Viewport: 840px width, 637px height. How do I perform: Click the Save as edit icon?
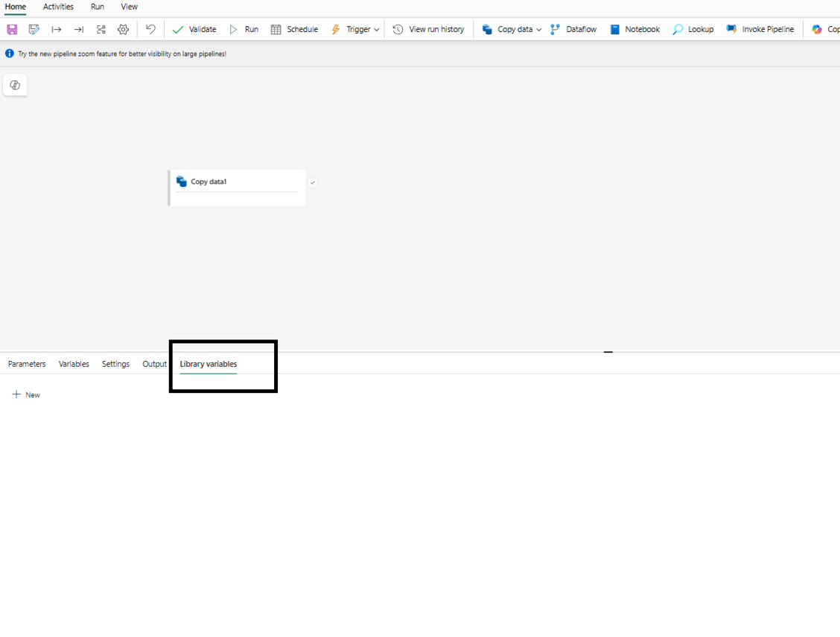(x=34, y=30)
